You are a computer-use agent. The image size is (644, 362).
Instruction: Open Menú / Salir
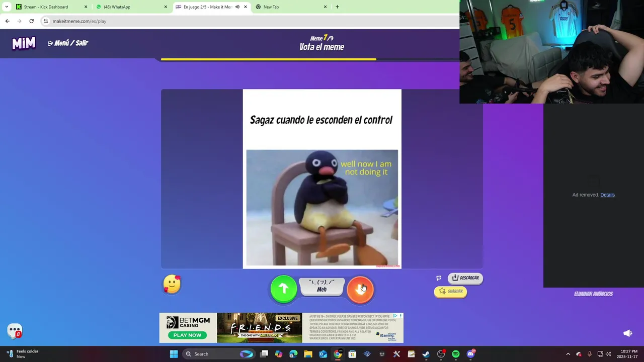click(68, 43)
